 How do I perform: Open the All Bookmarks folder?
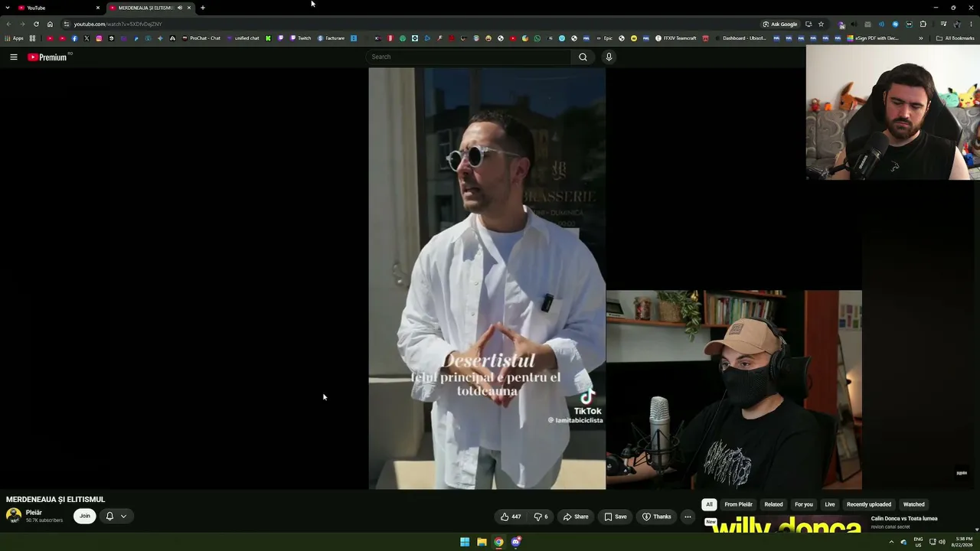tap(955, 38)
